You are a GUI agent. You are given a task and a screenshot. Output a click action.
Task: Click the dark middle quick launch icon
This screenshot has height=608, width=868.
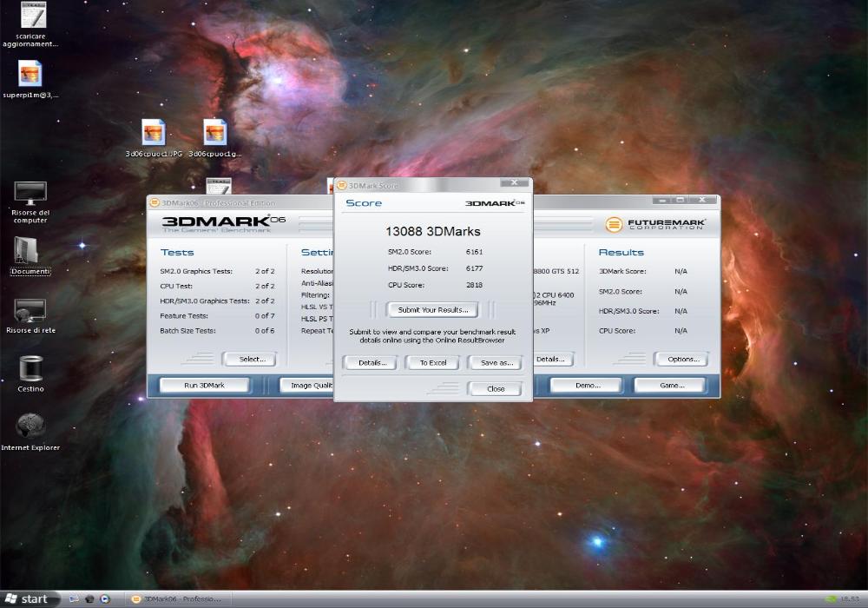coord(89,599)
